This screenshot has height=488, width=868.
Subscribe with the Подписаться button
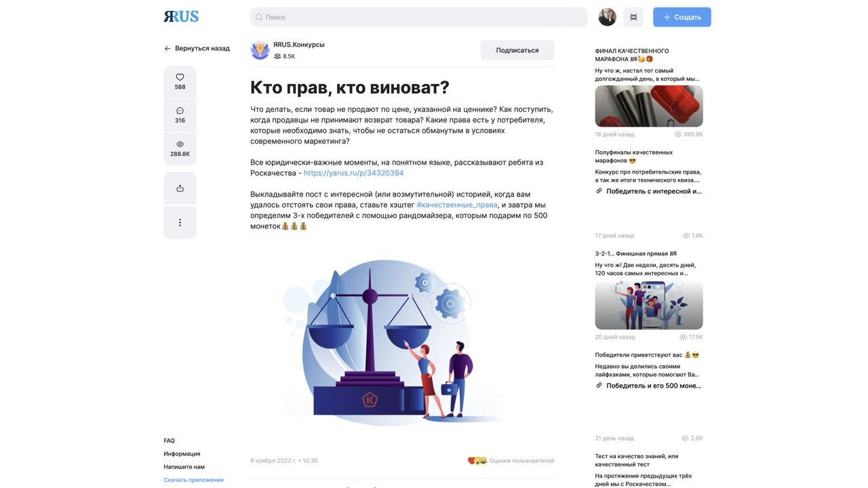pos(517,50)
